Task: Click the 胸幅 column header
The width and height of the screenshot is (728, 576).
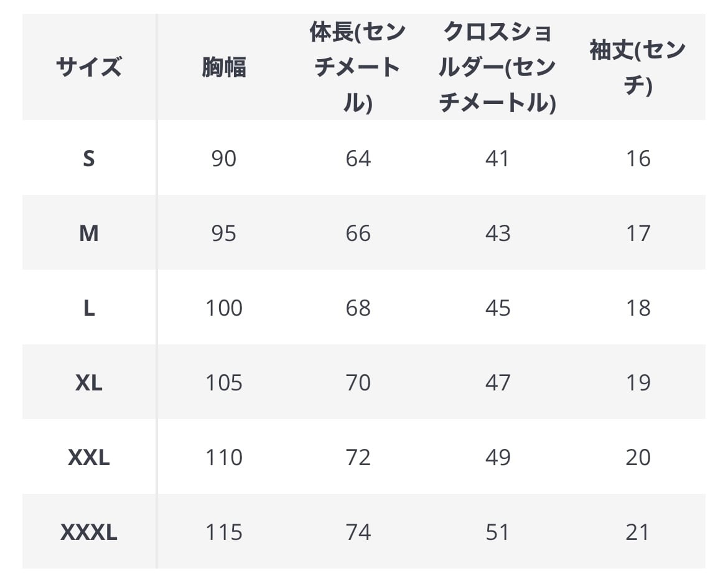Action: click(224, 67)
